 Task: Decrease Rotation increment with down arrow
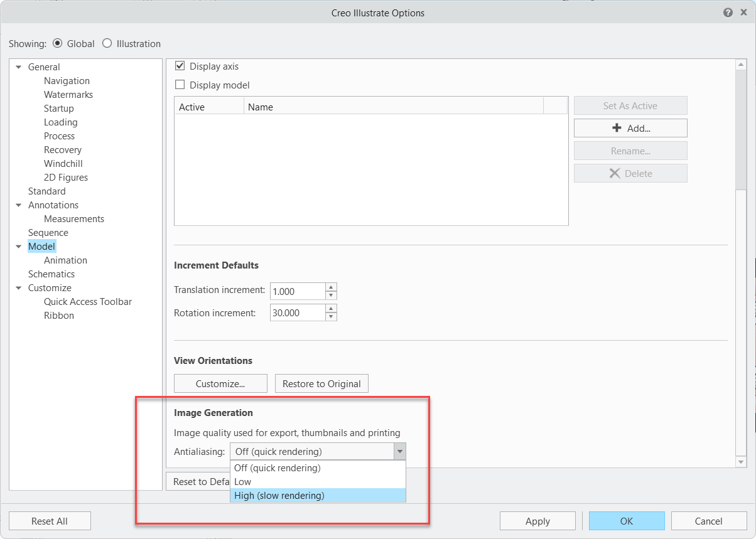(331, 317)
